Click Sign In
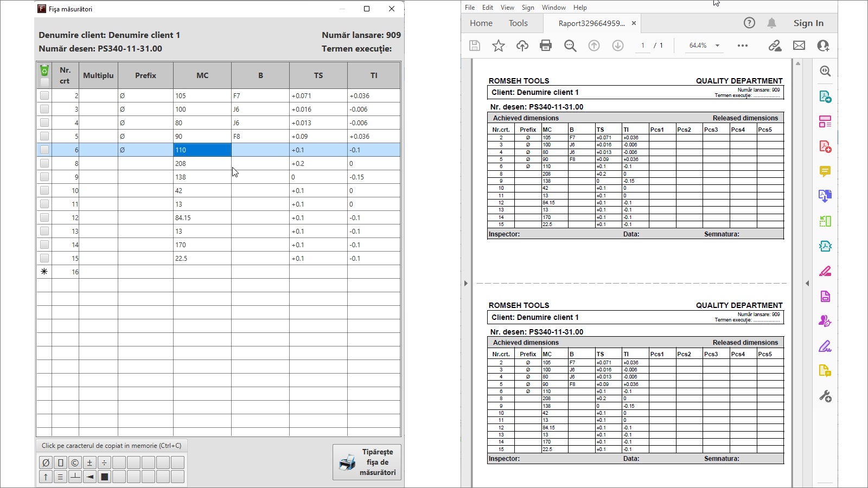The height and width of the screenshot is (488, 868). coord(808,23)
